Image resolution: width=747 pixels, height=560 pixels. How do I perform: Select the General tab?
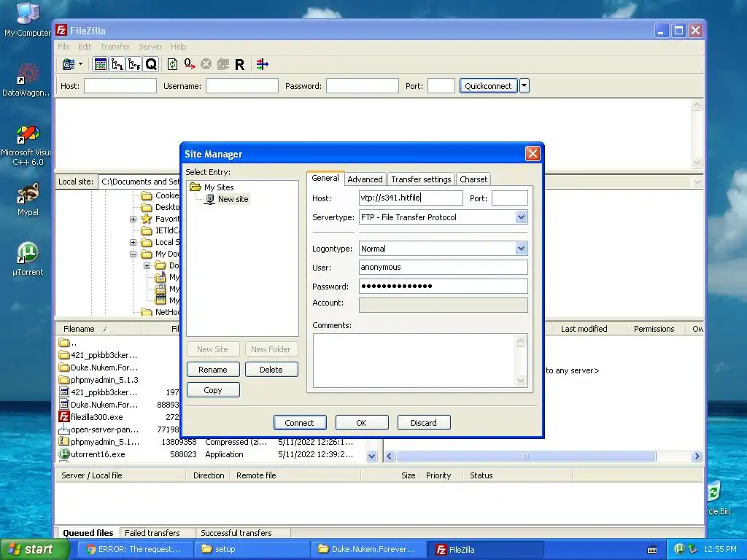[x=325, y=178]
